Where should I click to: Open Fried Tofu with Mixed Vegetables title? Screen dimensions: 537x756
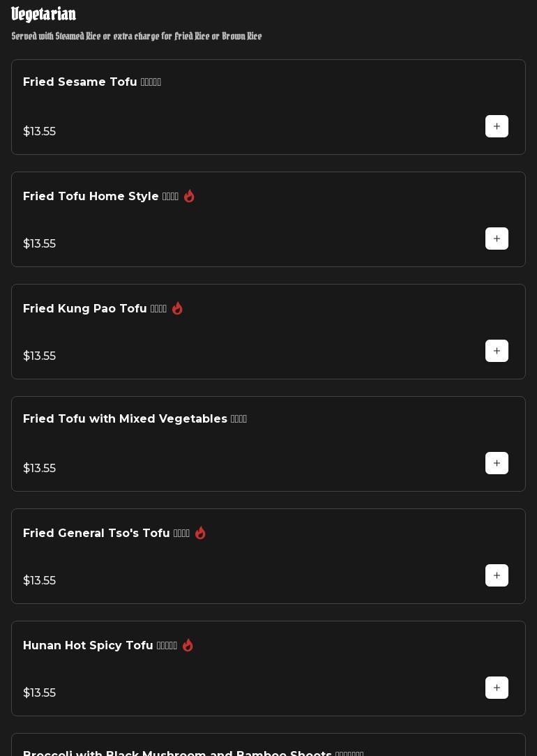[x=125, y=419]
